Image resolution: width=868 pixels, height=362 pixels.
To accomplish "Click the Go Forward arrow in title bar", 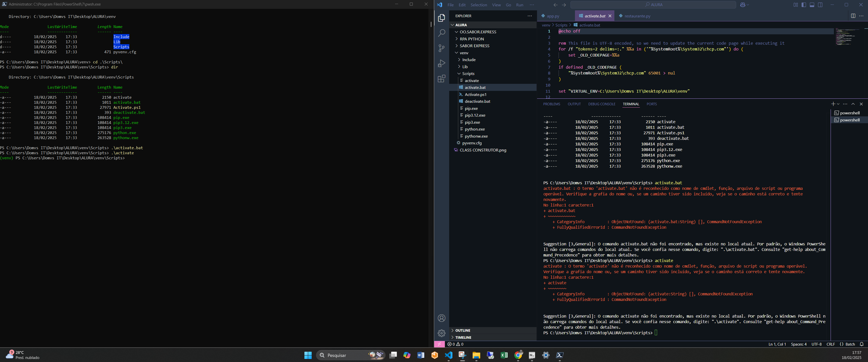I will (x=564, y=5).
